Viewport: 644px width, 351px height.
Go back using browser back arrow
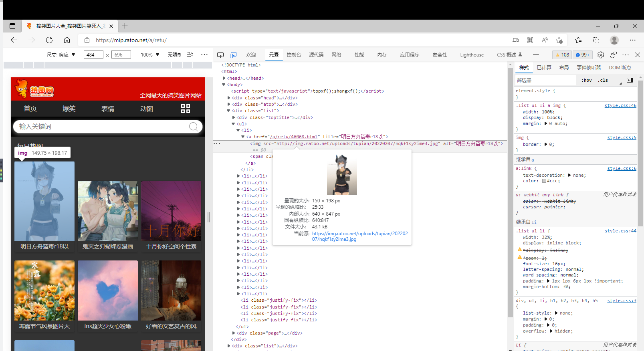(x=14, y=40)
